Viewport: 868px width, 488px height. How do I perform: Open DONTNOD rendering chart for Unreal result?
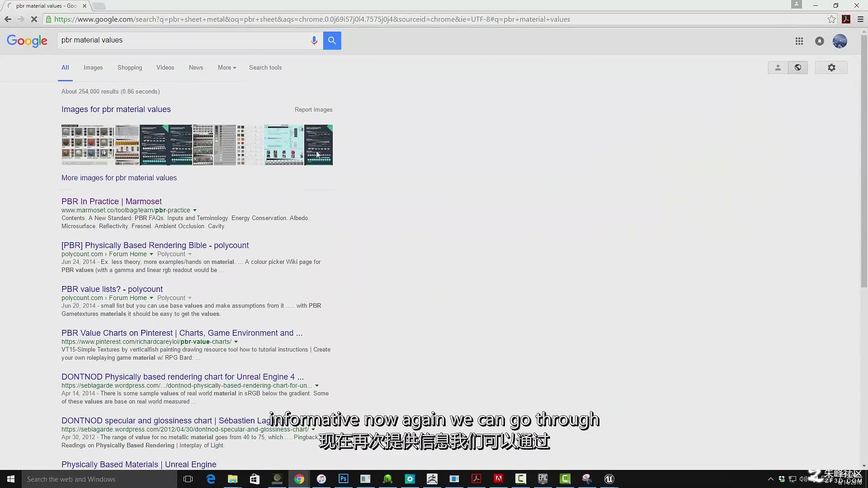183,377
